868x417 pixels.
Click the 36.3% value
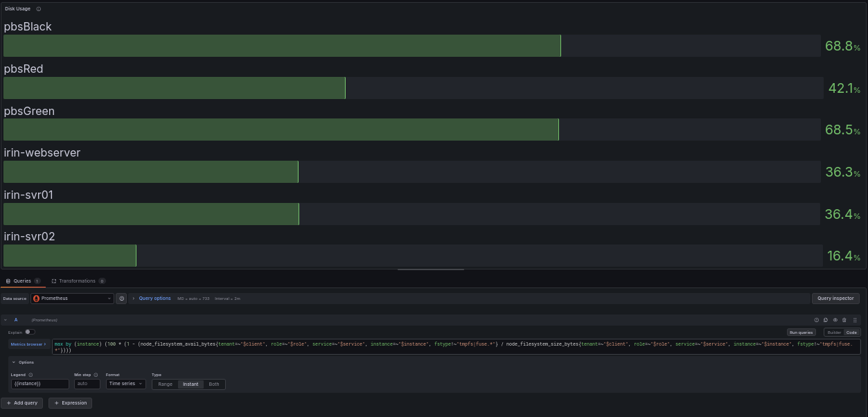842,172
